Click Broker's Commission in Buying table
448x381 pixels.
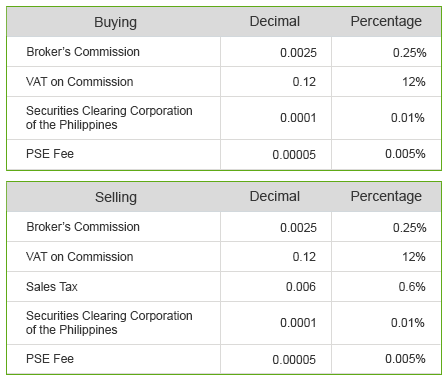click(83, 52)
